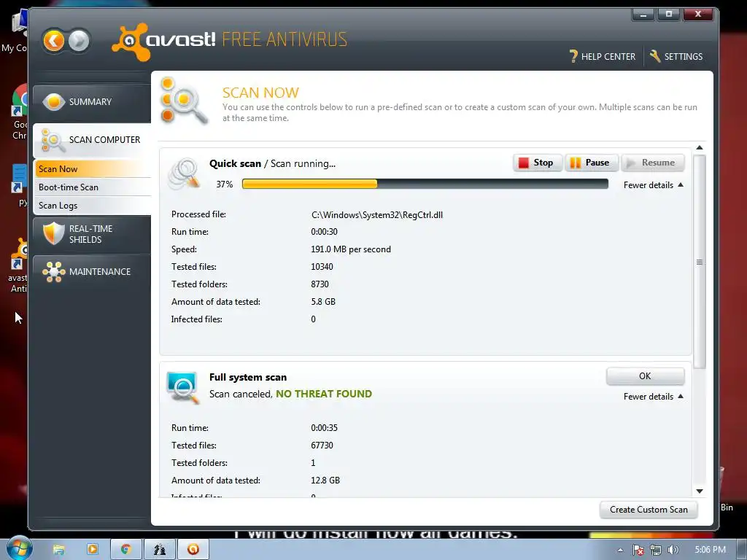Click the processed file path RegCtrl.dll
The image size is (747, 560).
click(x=377, y=215)
